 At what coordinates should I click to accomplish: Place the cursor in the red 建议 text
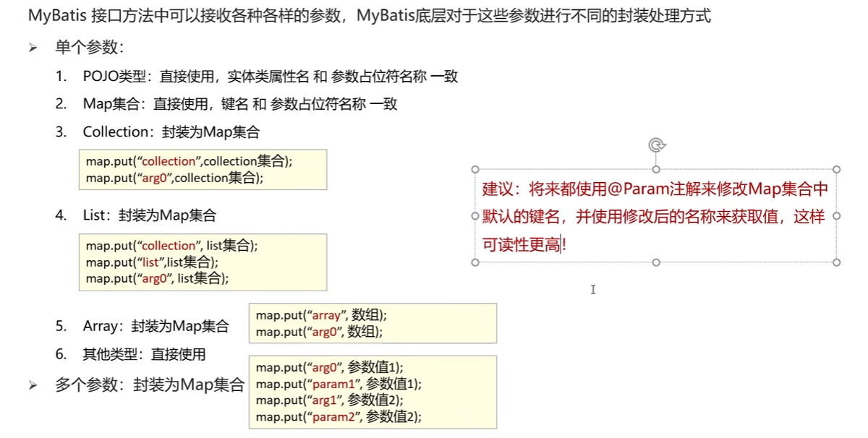tap(655, 216)
